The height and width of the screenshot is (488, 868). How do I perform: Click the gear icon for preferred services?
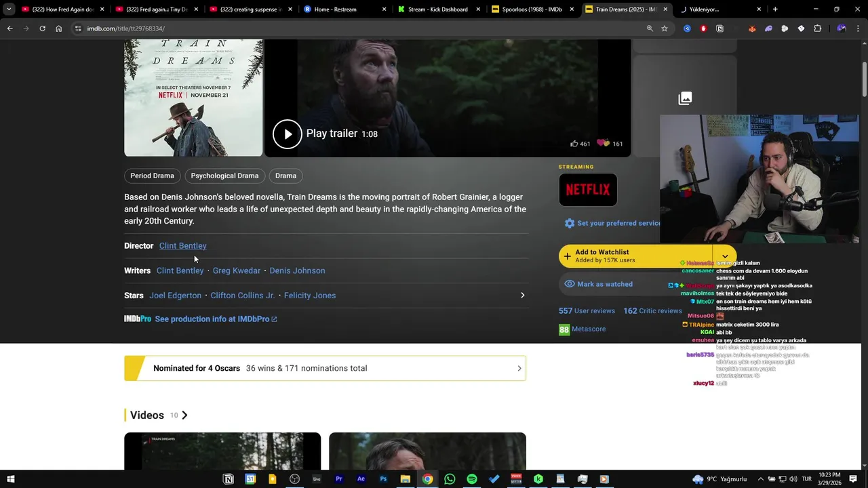tap(570, 223)
